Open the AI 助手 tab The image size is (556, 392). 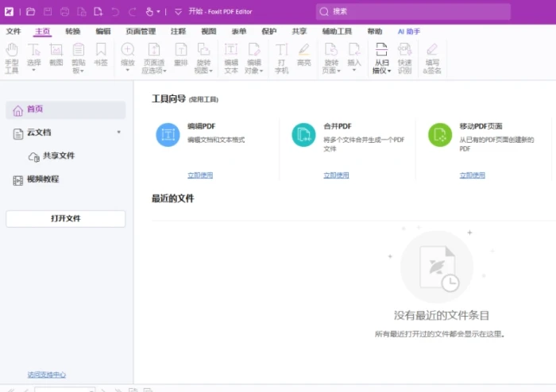coord(409,32)
